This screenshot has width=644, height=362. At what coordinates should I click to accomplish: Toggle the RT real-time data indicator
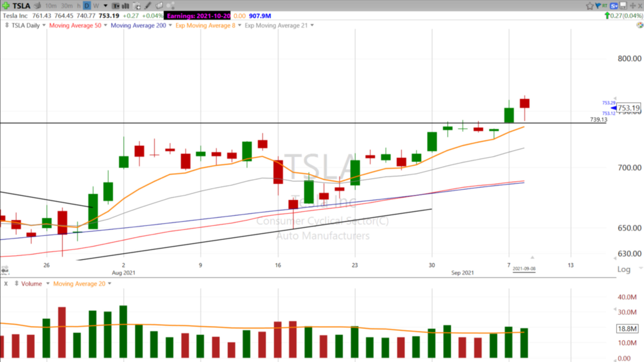click(605, 6)
